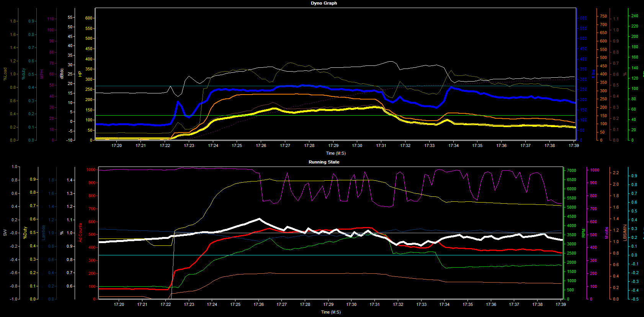Select the magenta Mvolts axis label
This screenshot has height=317, width=644.
(x=606, y=233)
